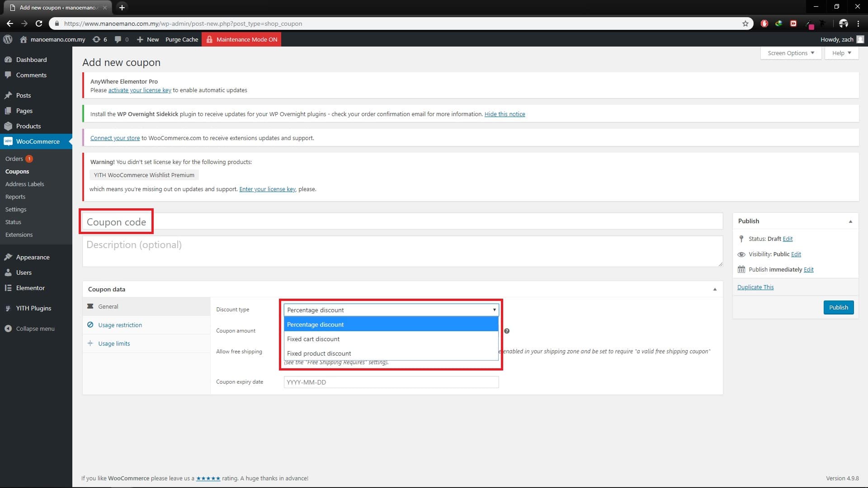
Task: Open Coupons in the WooCommerce submenu
Action: pos(17,171)
